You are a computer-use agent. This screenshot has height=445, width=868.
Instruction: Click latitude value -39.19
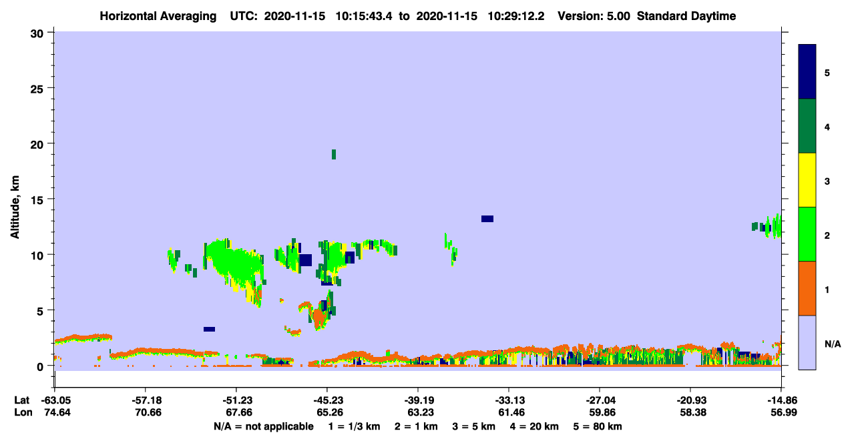click(418, 400)
